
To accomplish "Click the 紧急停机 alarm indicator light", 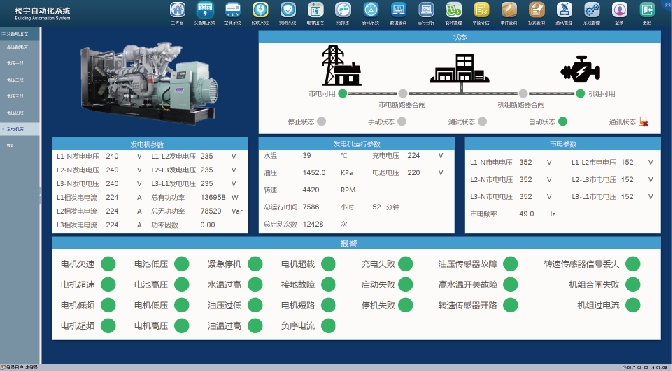I will [x=255, y=264].
